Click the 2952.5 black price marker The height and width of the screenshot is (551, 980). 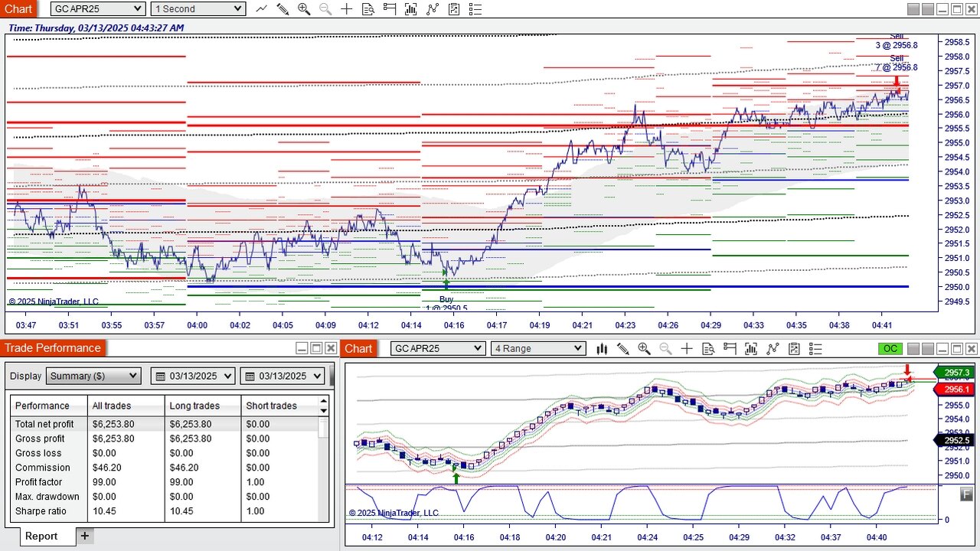pyautogui.click(x=953, y=440)
